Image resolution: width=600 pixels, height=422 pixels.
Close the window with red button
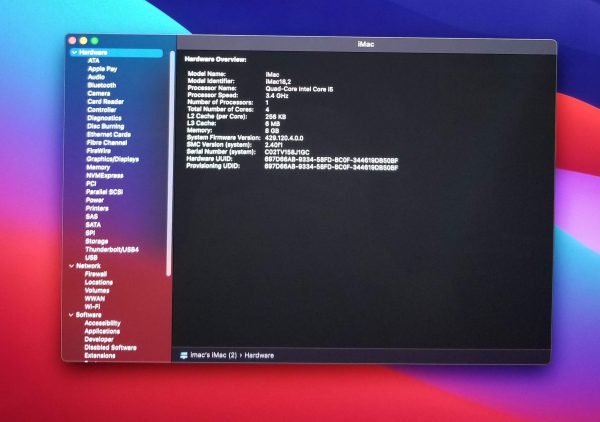coord(72,40)
